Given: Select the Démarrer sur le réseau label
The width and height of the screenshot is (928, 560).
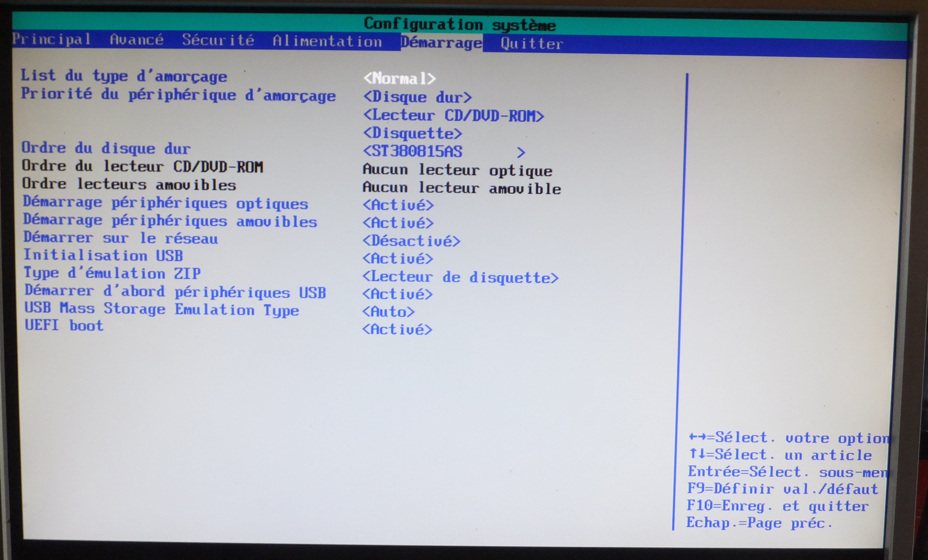Looking at the screenshot, I should pyautogui.click(x=120, y=238).
